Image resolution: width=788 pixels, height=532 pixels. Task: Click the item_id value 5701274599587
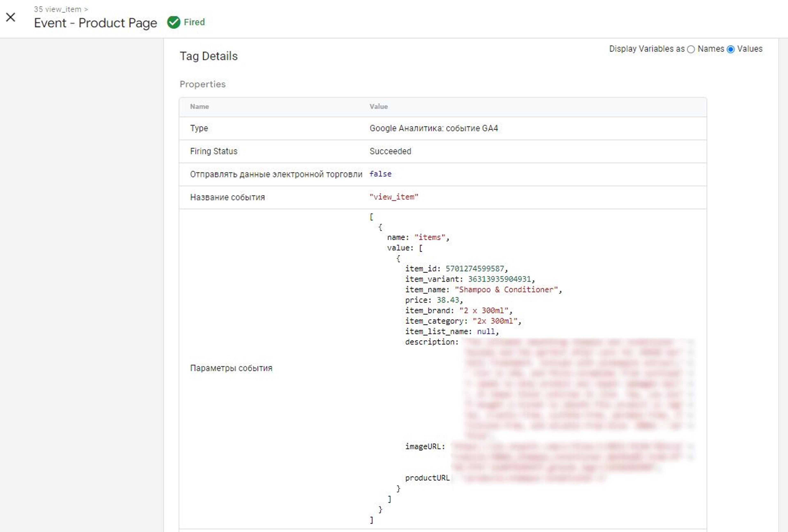pos(475,269)
